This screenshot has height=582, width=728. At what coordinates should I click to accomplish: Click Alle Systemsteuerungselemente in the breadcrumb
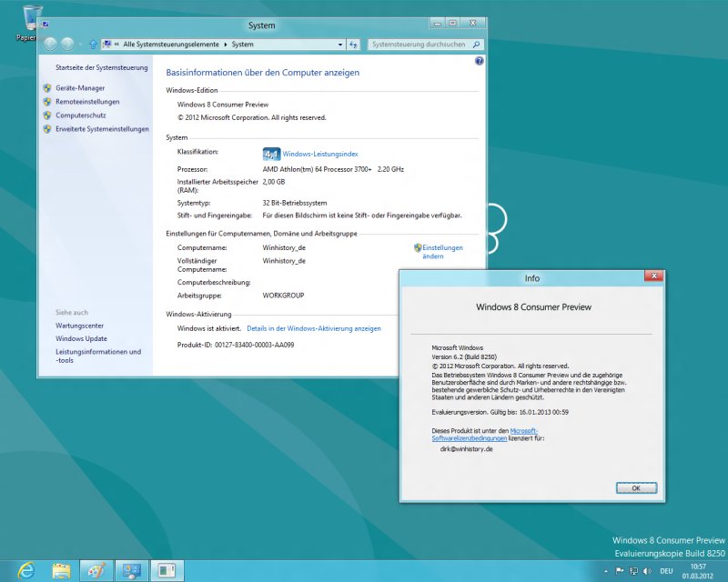pos(171,45)
